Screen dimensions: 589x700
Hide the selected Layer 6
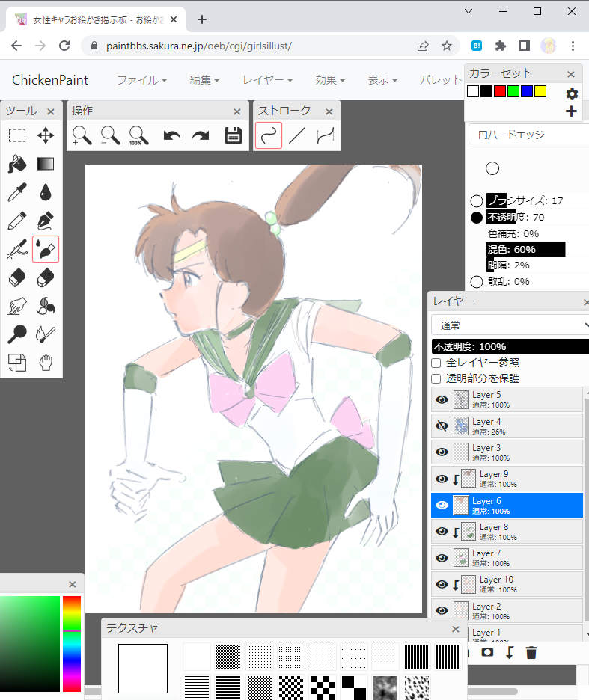pyautogui.click(x=442, y=506)
